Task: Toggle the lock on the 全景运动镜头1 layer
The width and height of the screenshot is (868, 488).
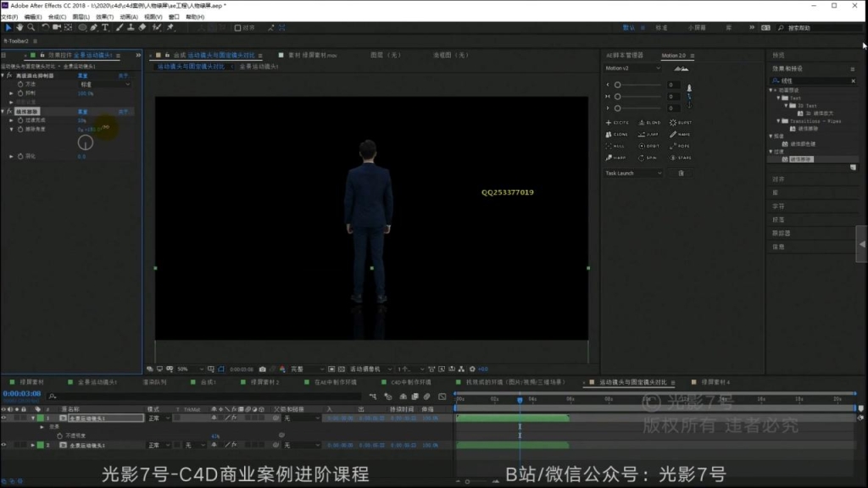Action: (x=24, y=418)
